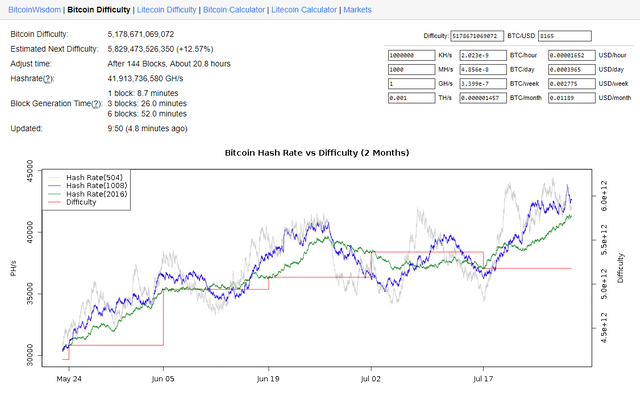Select the USD/hour result field
The height and width of the screenshot is (393, 640).
coord(572,55)
